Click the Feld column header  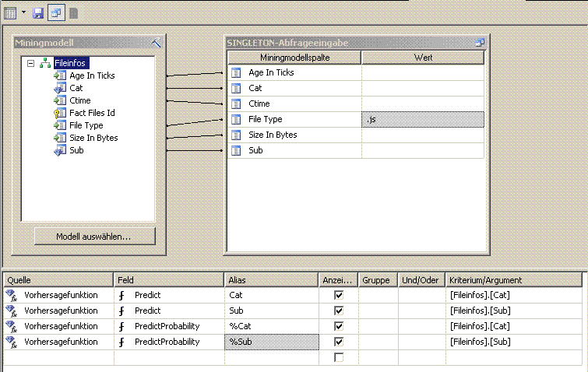(x=169, y=280)
